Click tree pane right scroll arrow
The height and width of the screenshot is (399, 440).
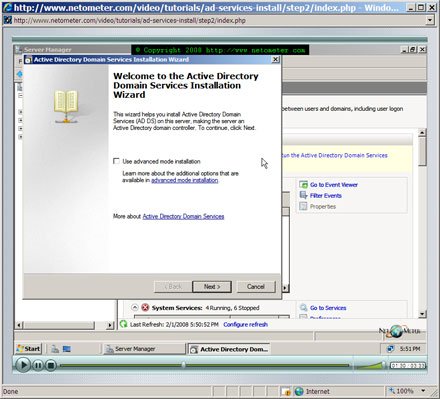click(110, 325)
